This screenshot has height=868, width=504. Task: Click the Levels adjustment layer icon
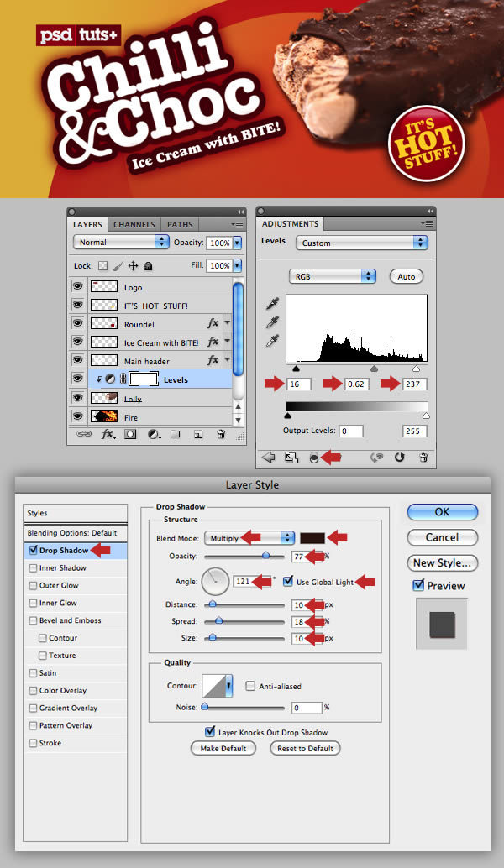110,379
